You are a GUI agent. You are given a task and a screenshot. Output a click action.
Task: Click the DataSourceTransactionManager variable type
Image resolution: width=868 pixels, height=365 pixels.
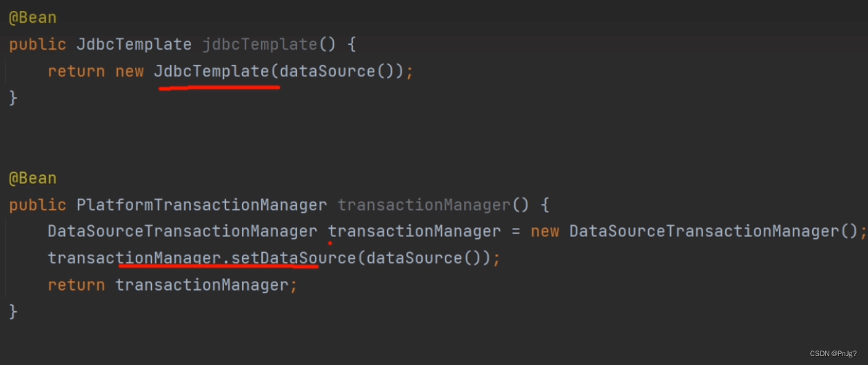click(182, 231)
